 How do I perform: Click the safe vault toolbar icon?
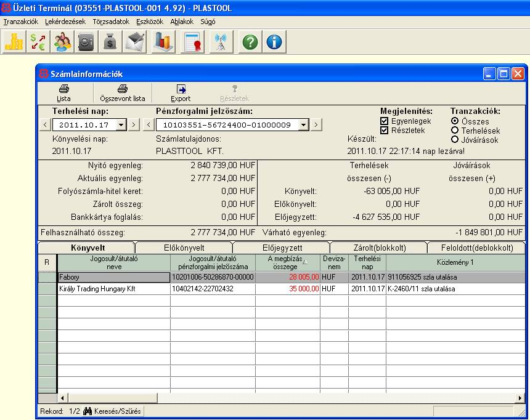pyautogui.click(x=86, y=42)
